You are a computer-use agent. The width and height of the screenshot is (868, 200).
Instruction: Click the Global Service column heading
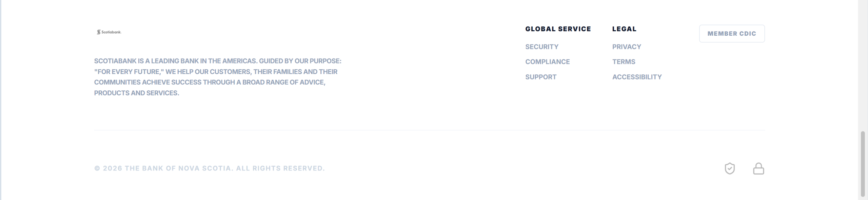(558, 29)
